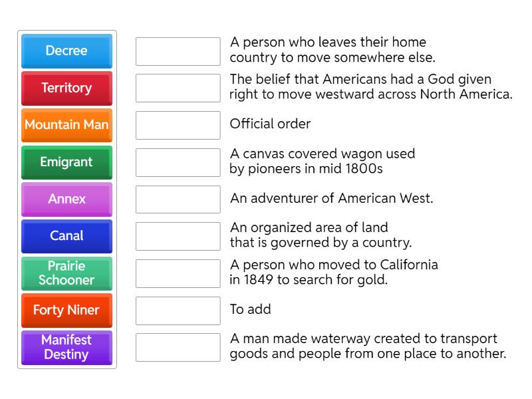Click the answer box for the gold seeker definition

point(177,273)
